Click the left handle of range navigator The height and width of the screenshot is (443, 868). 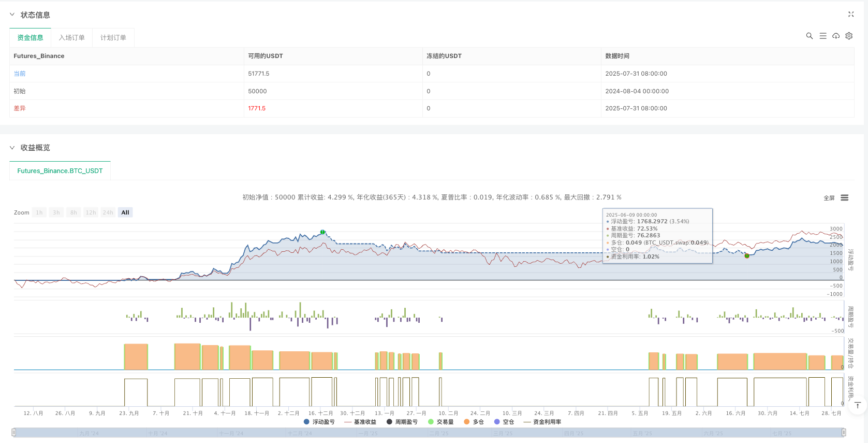(x=14, y=432)
